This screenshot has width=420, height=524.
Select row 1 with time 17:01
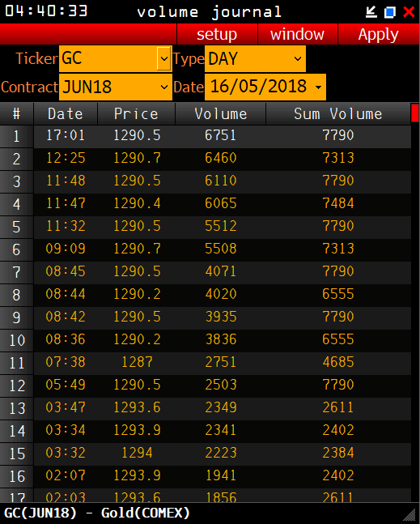pos(206,136)
